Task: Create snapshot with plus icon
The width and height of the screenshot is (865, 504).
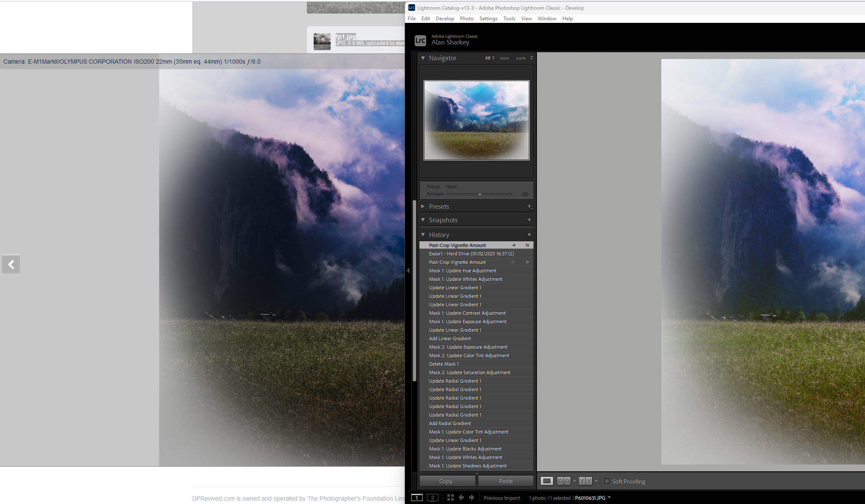Action: [x=529, y=220]
